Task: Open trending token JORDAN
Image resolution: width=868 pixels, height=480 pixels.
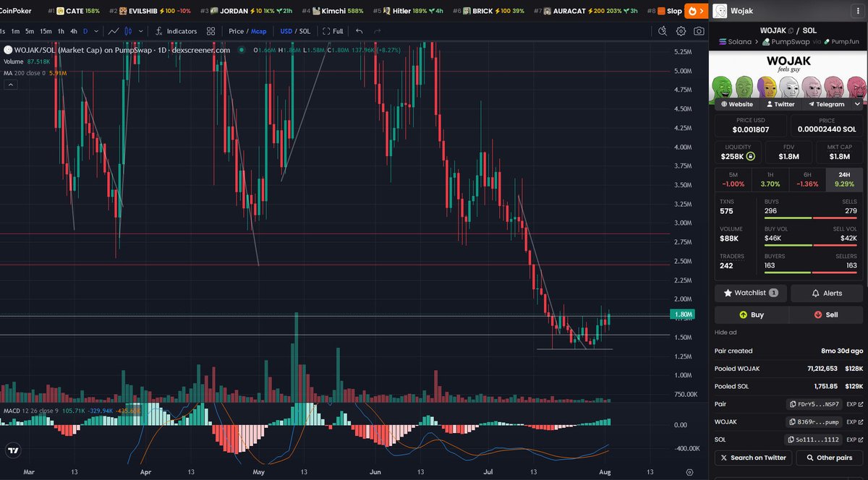Action: [x=246, y=11]
